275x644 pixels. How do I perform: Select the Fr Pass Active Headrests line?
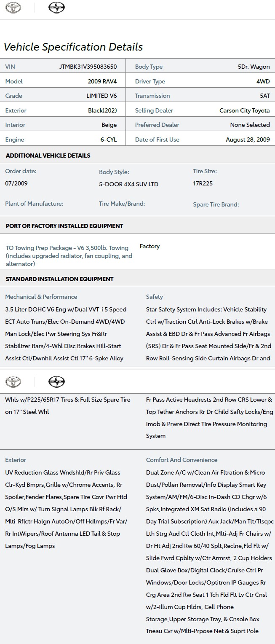click(x=209, y=400)
